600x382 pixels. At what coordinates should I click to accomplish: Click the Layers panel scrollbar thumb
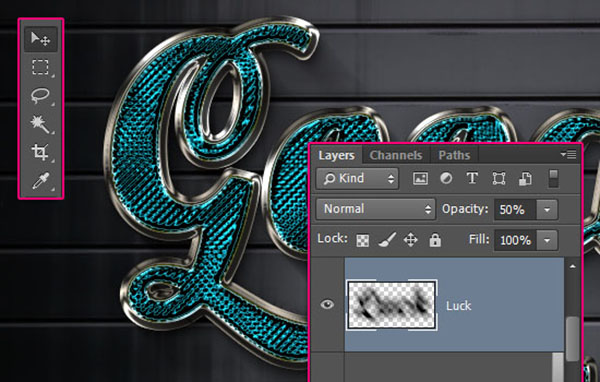[x=572, y=338]
